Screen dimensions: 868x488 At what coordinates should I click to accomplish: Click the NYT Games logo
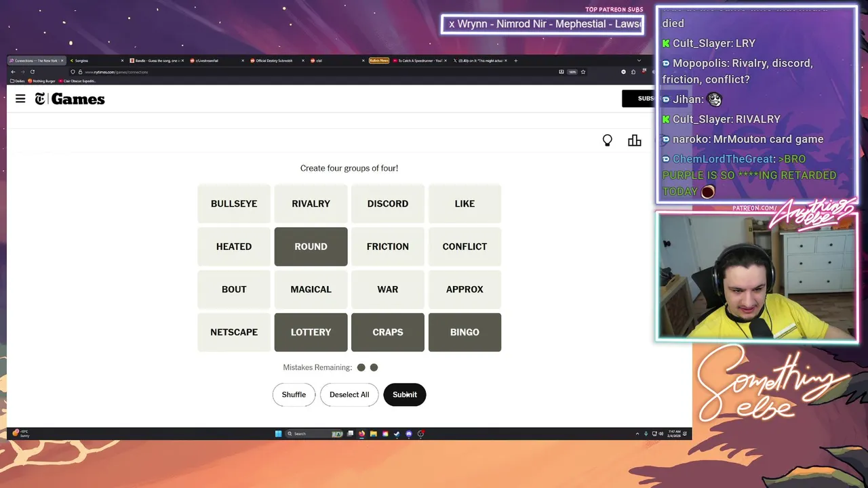point(70,99)
